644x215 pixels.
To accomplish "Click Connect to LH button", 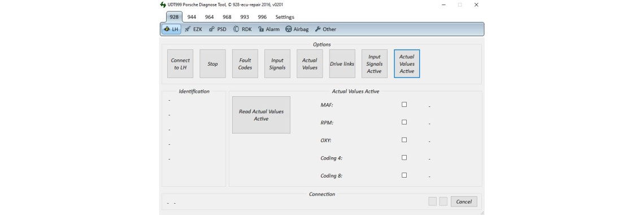I will 180,64.
